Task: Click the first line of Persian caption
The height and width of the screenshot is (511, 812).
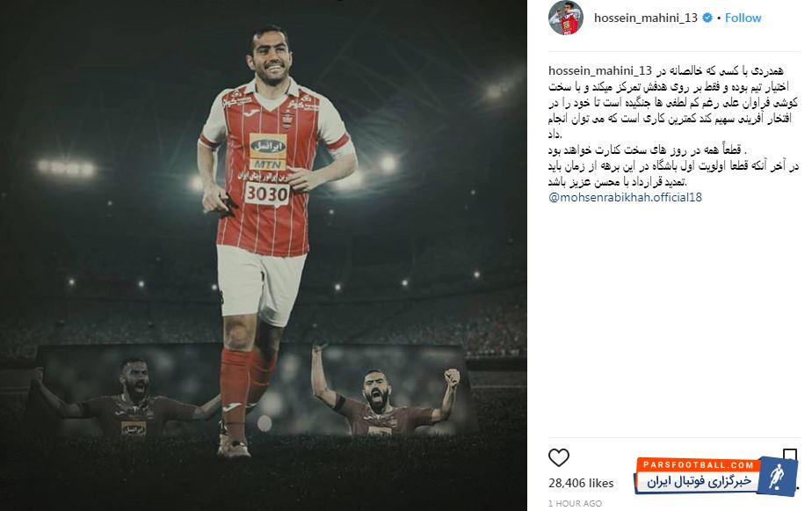Action: (720, 70)
